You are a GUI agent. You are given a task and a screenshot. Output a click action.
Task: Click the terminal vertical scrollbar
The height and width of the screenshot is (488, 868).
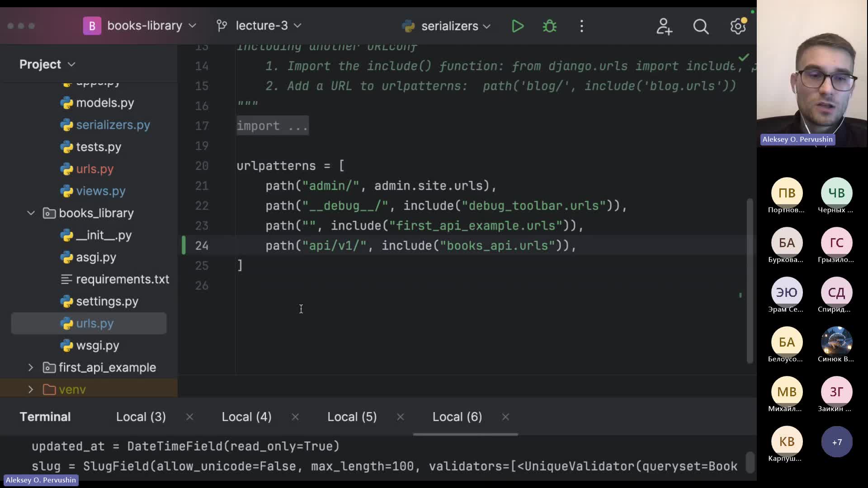[750, 462]
